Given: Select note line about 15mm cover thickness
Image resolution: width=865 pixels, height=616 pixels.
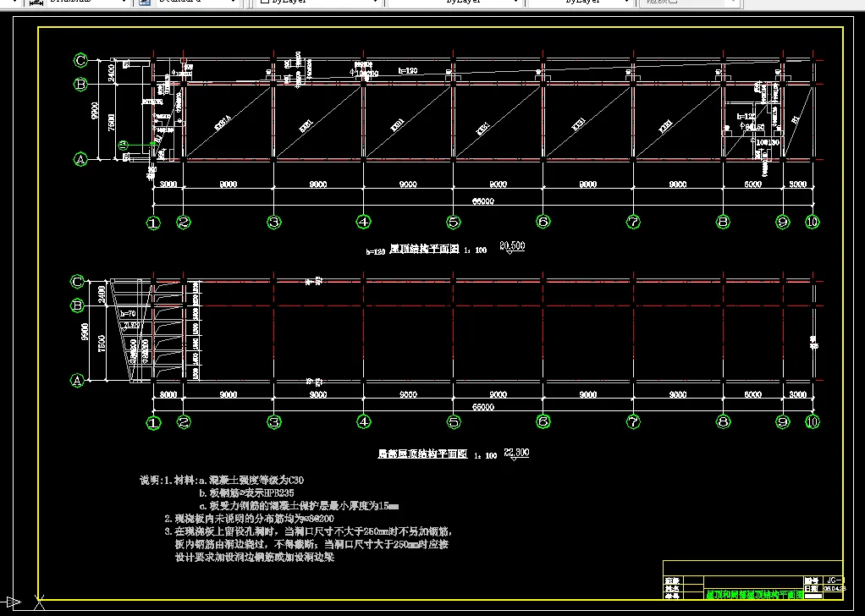Looking at the screenshot, I should 299,505.
